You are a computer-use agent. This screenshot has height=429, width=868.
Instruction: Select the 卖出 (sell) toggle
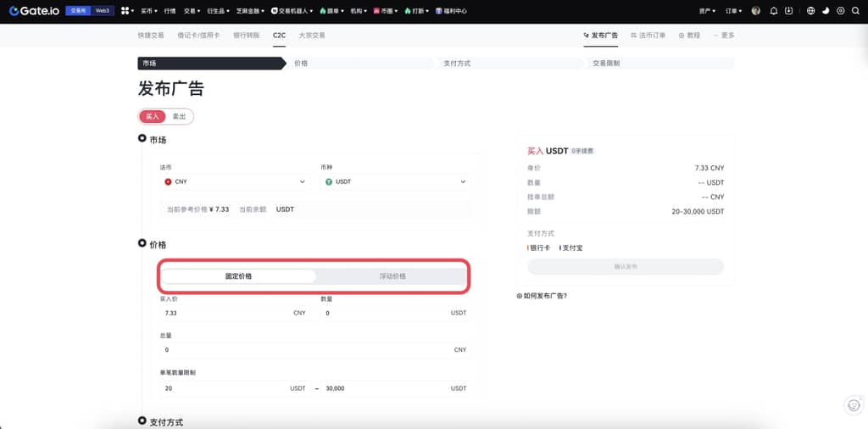point(180,116)
